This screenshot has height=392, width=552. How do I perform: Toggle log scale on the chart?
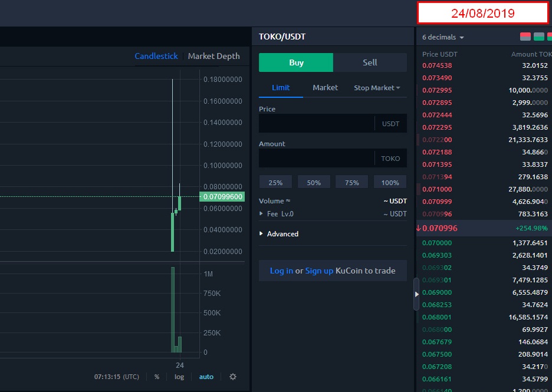[x=179, y=377]
